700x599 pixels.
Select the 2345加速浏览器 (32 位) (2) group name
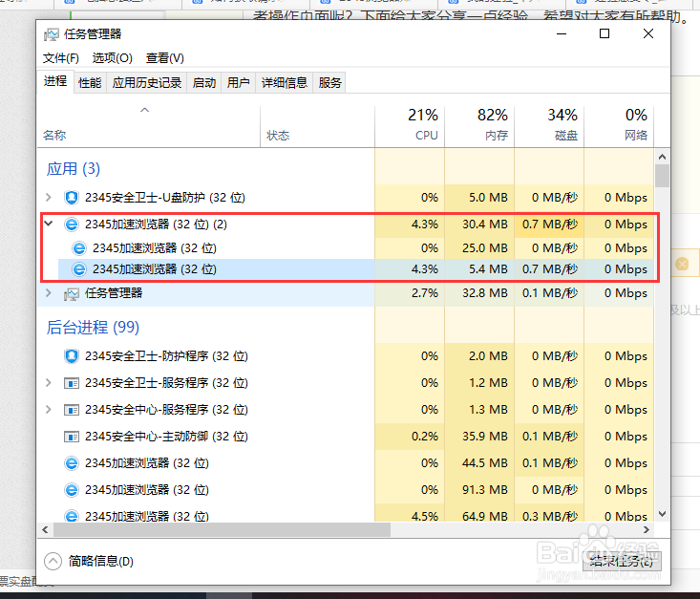(157, 224)
